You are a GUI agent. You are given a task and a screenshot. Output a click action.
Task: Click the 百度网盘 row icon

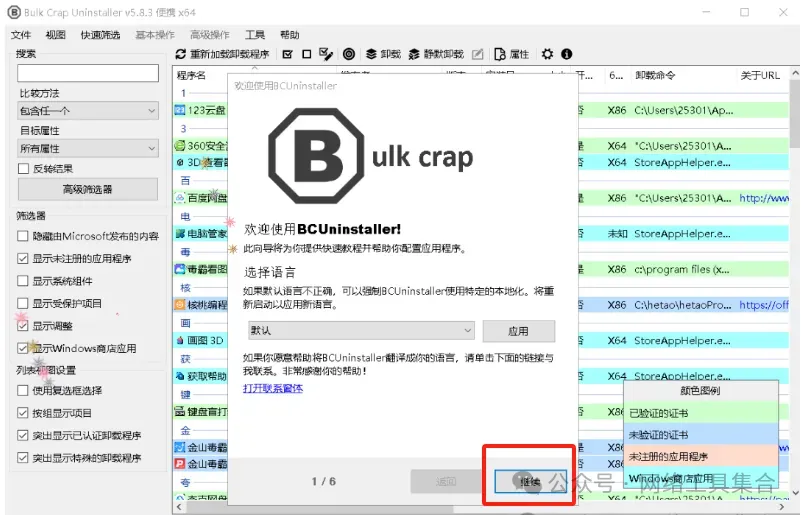coord(180,198)
